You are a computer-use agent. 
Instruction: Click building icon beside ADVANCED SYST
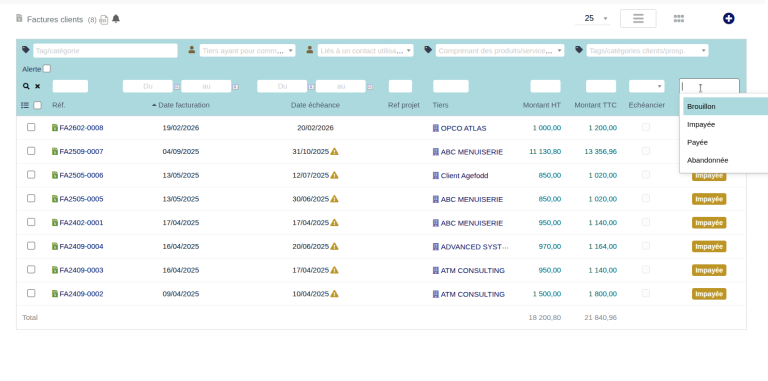click(x=436, y=247)
